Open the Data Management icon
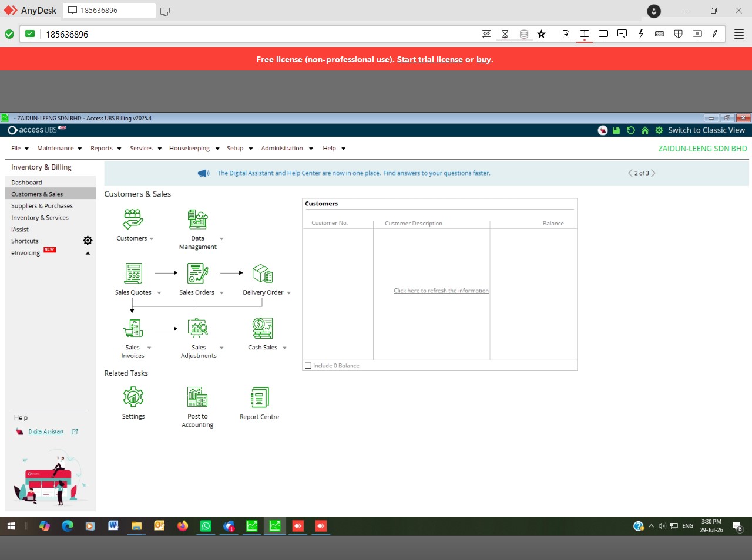Viewport: 752px width, 560px height. coord(197,219)
